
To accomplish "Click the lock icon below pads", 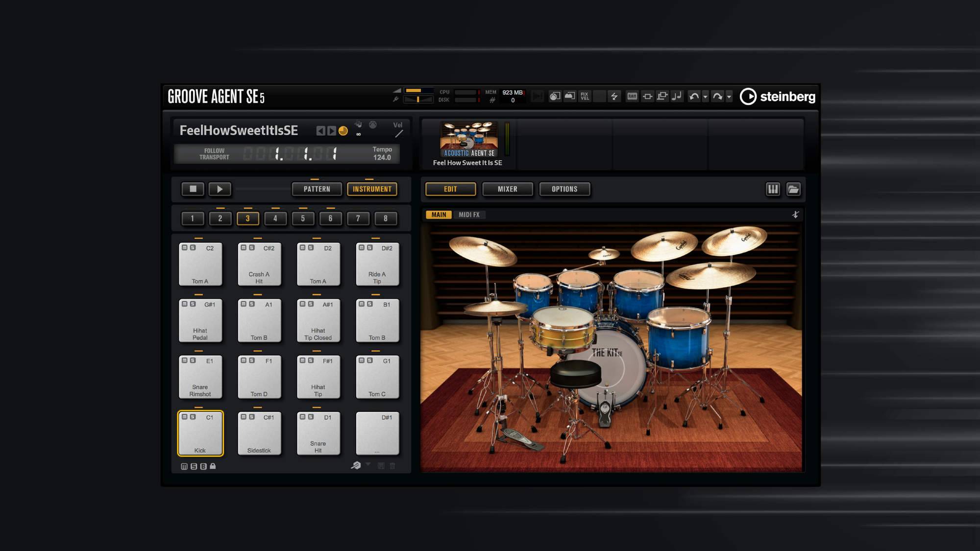I will click(213, 466).
